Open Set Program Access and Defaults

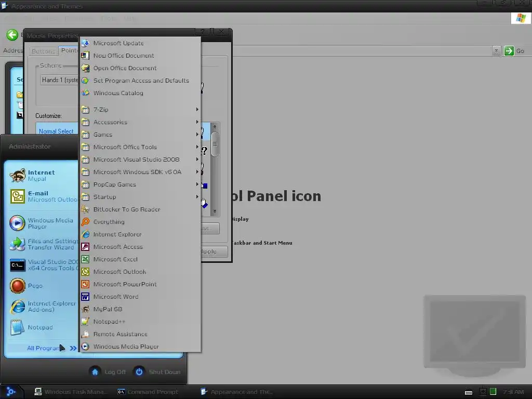(x=140, y=81)
